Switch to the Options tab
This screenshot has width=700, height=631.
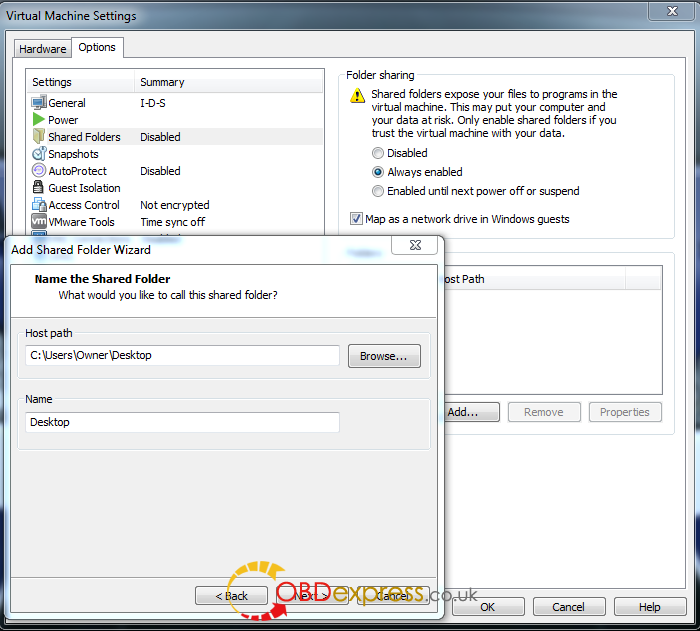pyautogui.click(x=97, y=47)
